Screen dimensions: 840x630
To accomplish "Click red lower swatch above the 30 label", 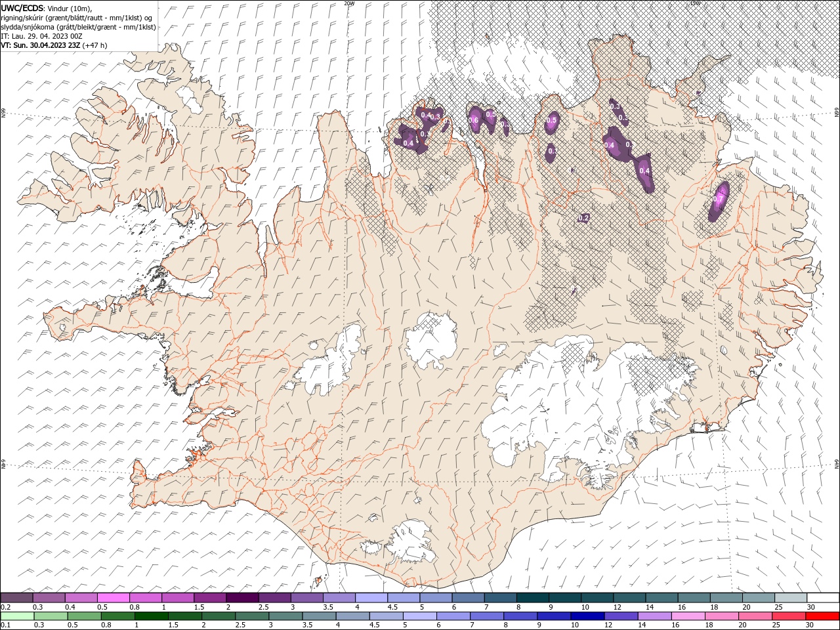I will pos(822,616).
